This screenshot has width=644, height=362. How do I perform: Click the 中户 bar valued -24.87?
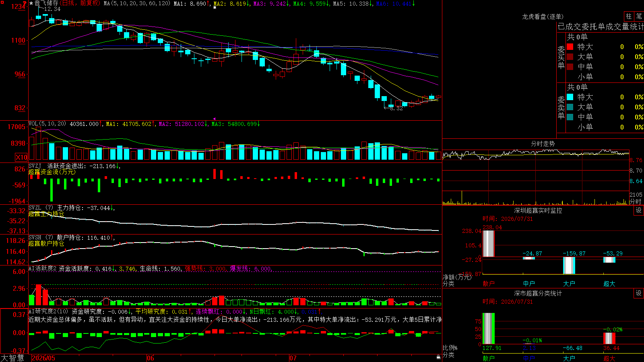[528, 258]
